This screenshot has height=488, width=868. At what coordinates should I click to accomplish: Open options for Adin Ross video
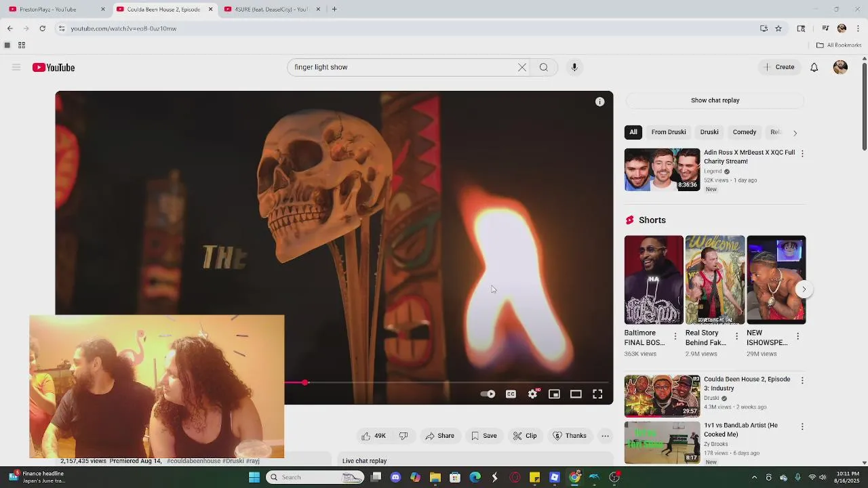(802, 154)
